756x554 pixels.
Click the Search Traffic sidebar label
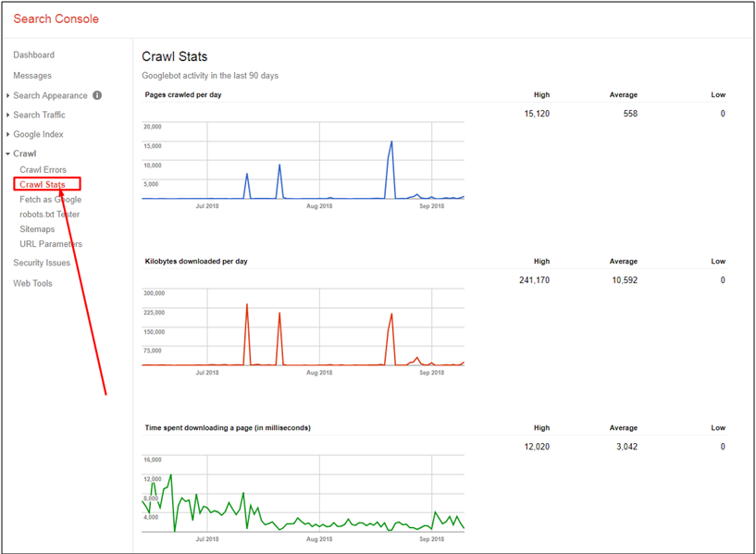tap(39, 115)
